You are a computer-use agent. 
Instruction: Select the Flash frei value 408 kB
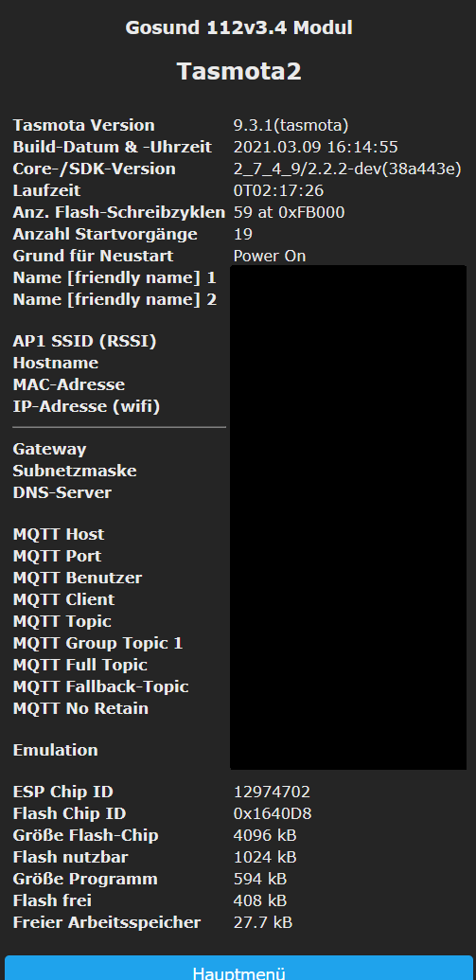tap(260, 900)
